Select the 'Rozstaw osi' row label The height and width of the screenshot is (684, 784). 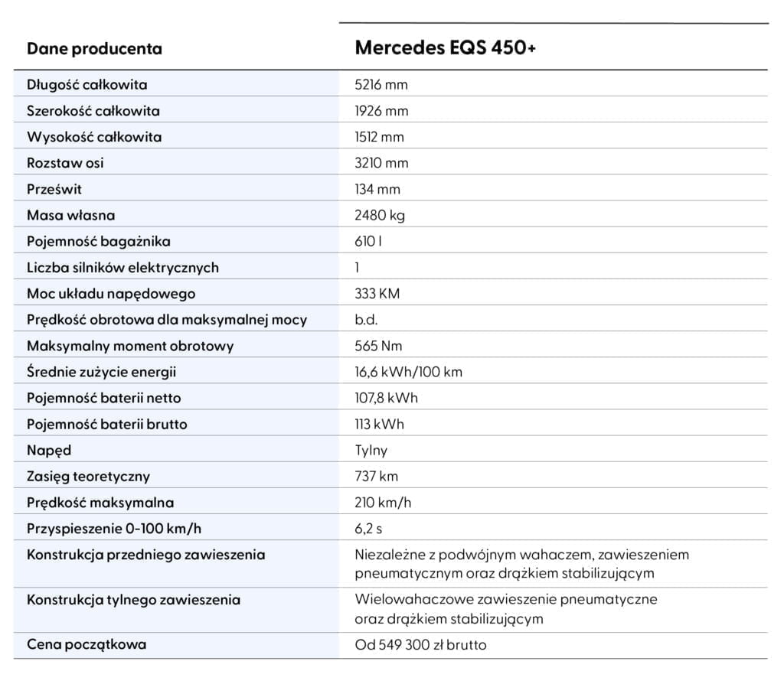(x=65, y=163)
